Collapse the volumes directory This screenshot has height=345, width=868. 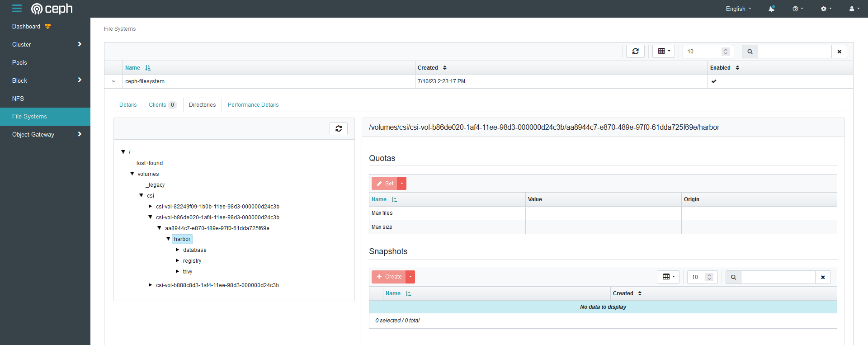[x=132, y=174]
